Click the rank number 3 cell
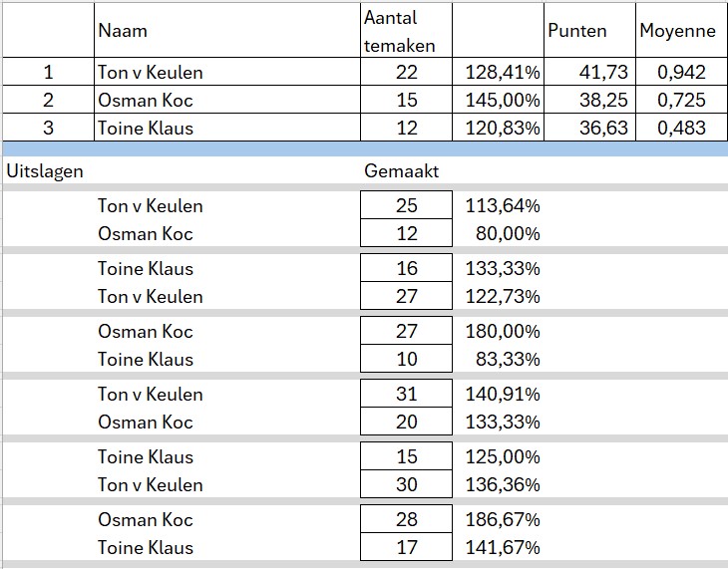This screenshot has height=569, width=728. pos(47,128)
